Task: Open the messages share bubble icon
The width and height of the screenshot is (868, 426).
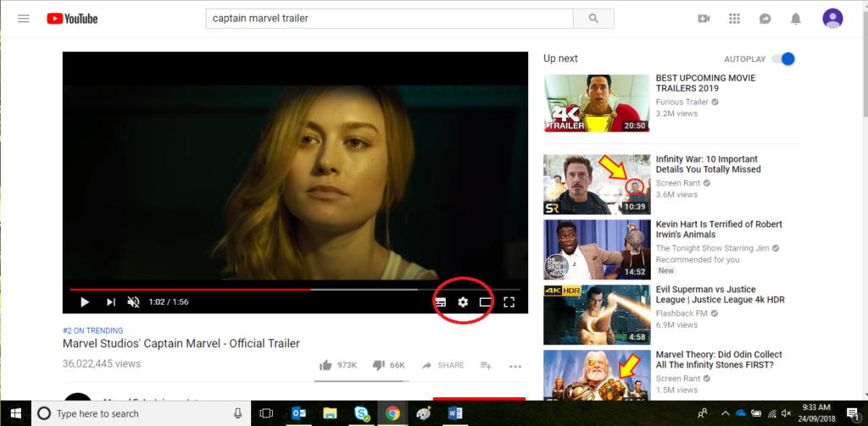Action: pos(765,19)
